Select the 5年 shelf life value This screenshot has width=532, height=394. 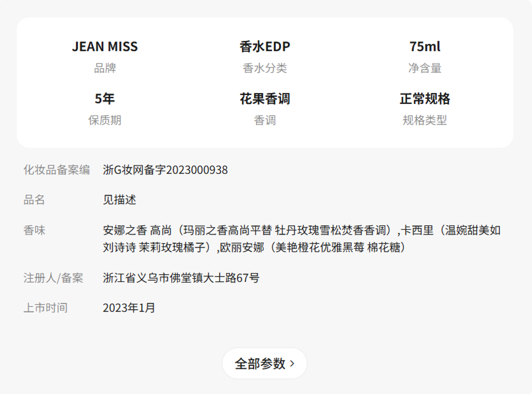tap(105, 99)
